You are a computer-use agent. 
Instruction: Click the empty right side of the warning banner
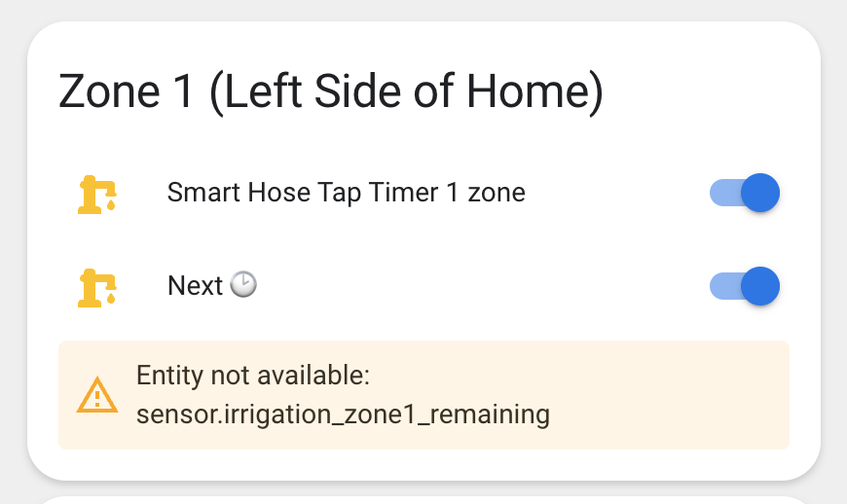[681, 395]
